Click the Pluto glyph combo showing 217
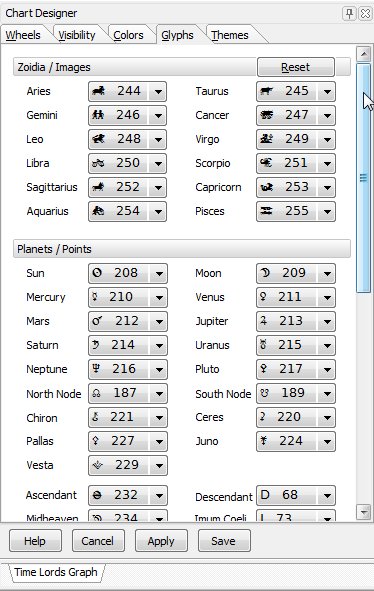 (x=296, y=369)
